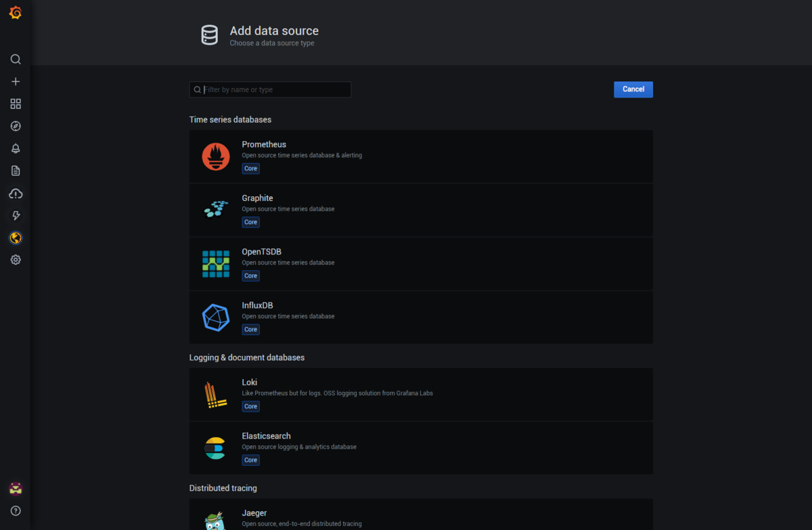Click the magnifier icon inside the filter box
Viewport: 812px width, 530px height.
click(198, 89)
